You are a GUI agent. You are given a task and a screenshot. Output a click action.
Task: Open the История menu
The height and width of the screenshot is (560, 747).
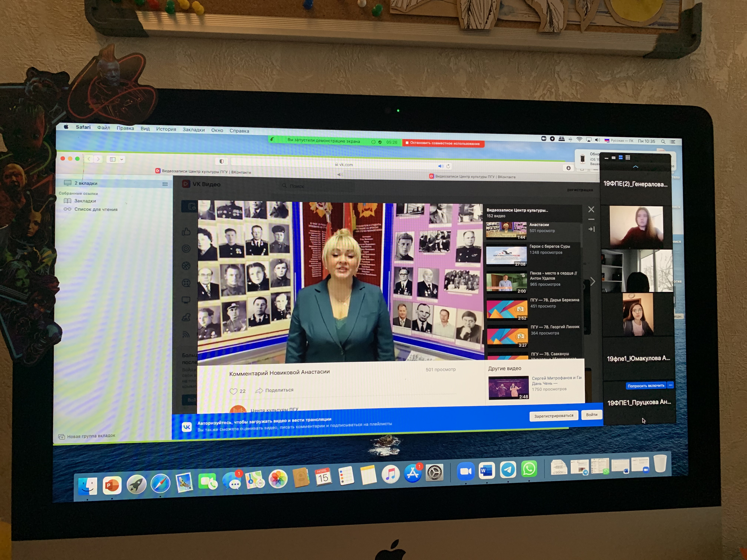click(166, 129)
